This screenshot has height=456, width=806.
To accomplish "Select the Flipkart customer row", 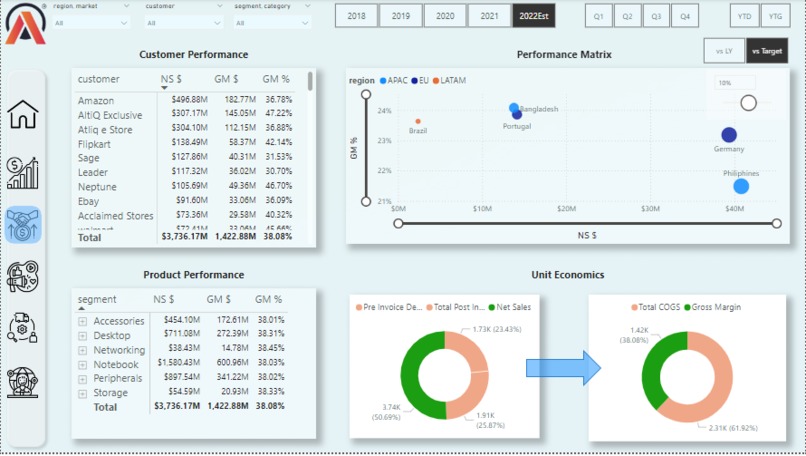I will pyautogui.click(x=185, y=143).
